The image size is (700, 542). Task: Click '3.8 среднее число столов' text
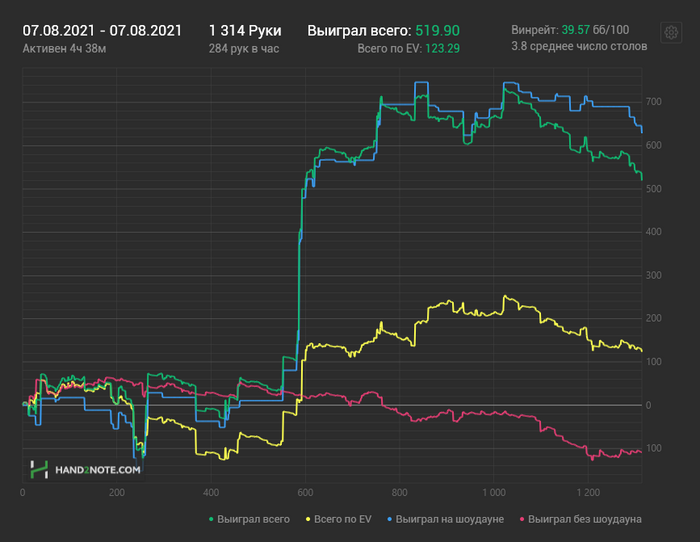(x=579, y=46)
